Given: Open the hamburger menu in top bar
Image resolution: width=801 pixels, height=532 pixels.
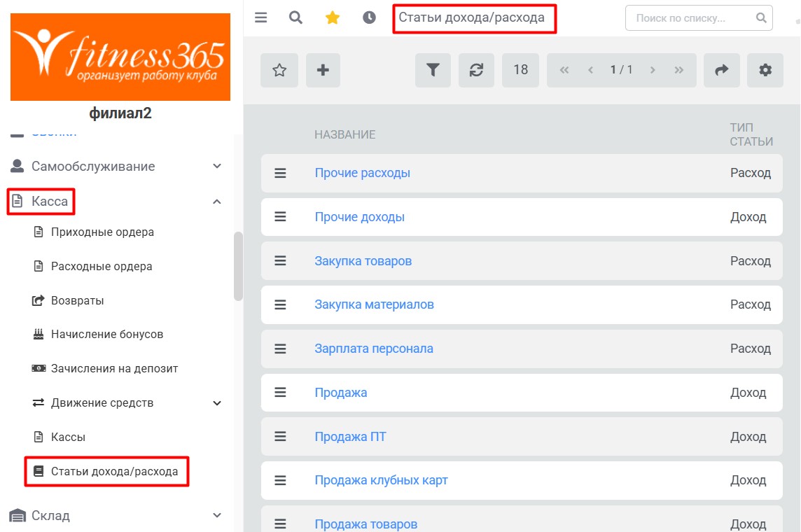Looking at the screenshot, I should pyautogui.click(x=261, y=18).
